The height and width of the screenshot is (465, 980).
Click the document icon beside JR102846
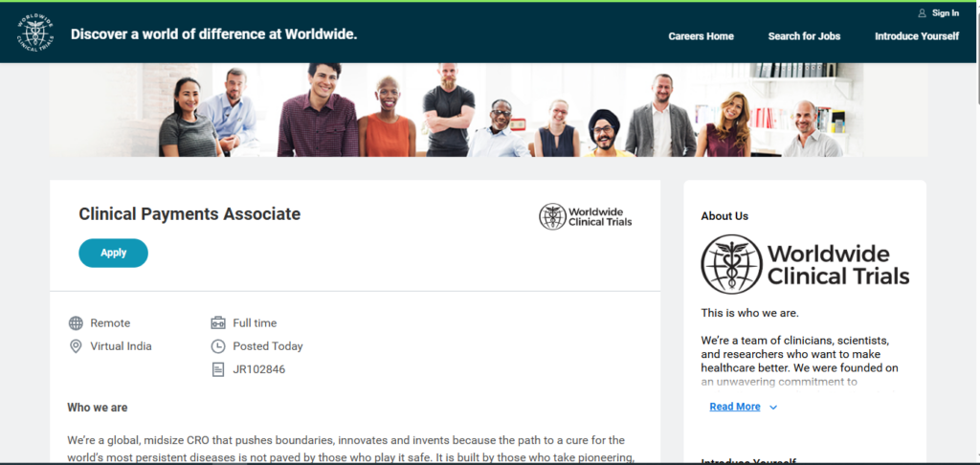coord(217,370)
